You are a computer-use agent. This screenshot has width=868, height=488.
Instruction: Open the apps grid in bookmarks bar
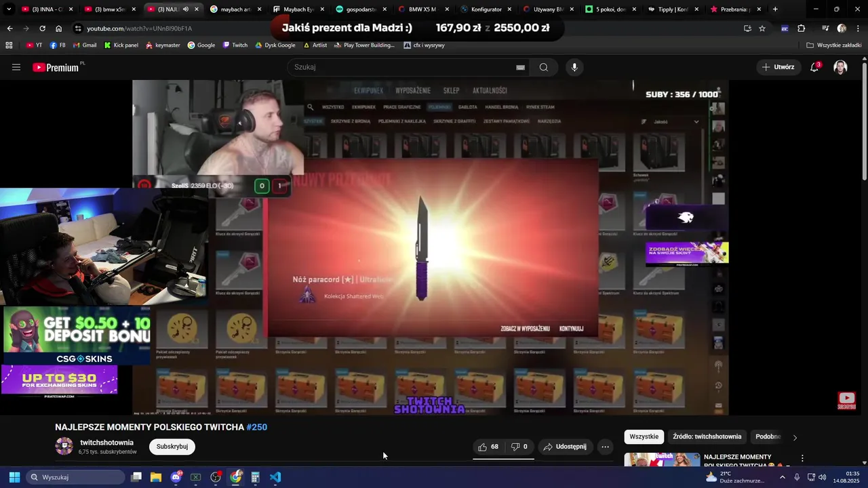[9, 45]
